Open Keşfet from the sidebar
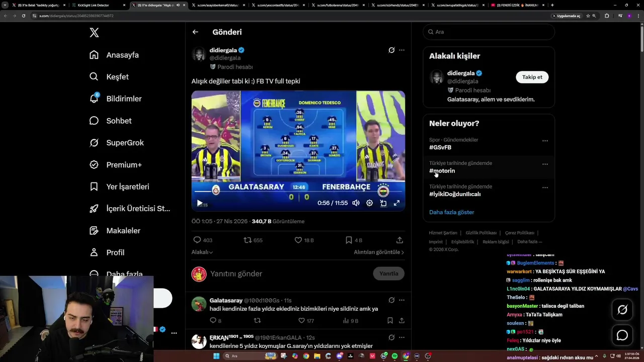Viewport: 644px width, 362px height. [109, 77]
